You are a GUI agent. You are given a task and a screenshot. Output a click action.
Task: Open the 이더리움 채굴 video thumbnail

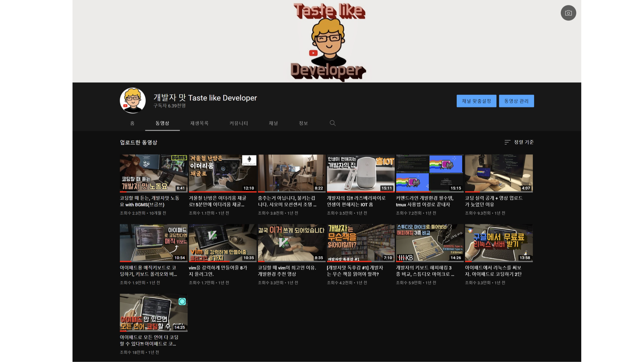pyautogui.click(x=222, y=173)
